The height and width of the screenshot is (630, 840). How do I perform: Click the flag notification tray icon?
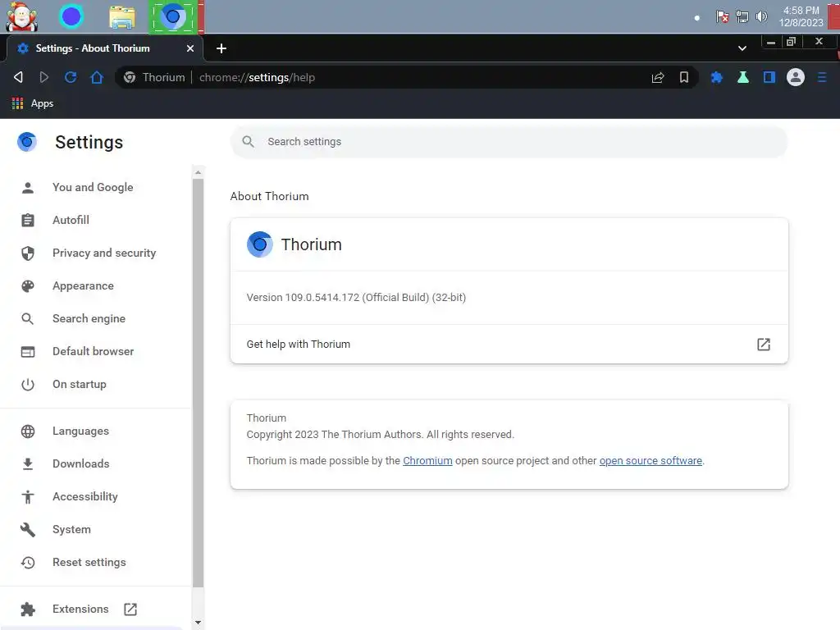(722, 16)
